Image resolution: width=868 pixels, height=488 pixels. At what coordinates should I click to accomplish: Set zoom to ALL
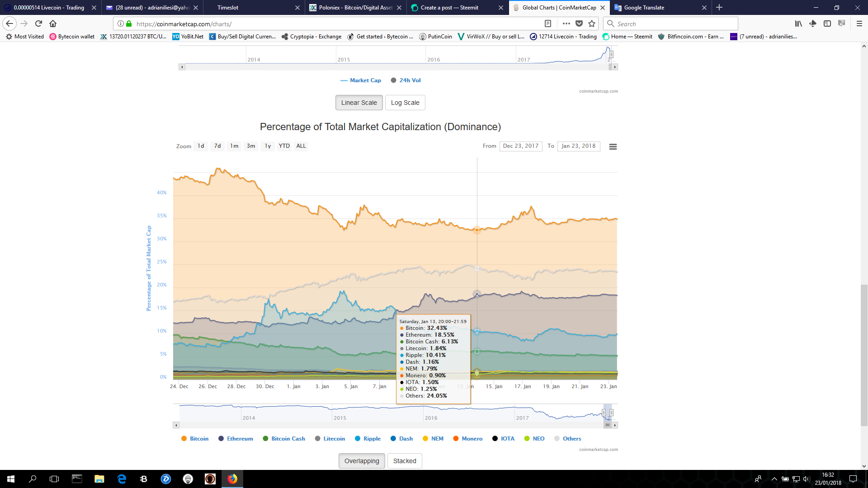pos(301,146)
